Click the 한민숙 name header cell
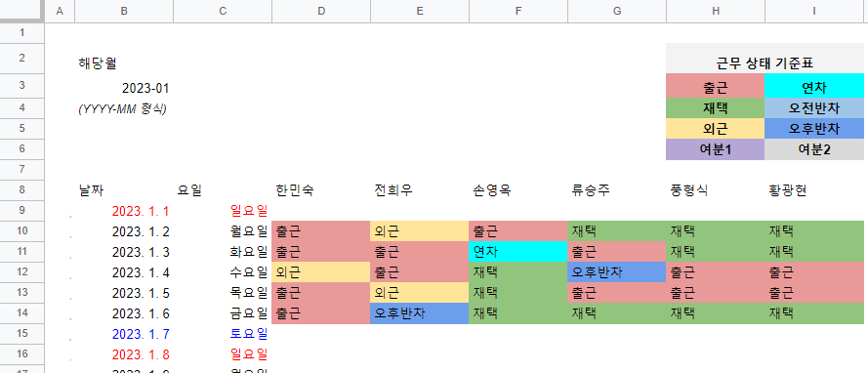This screenshot has width=868, height=373. click(321, 190)
